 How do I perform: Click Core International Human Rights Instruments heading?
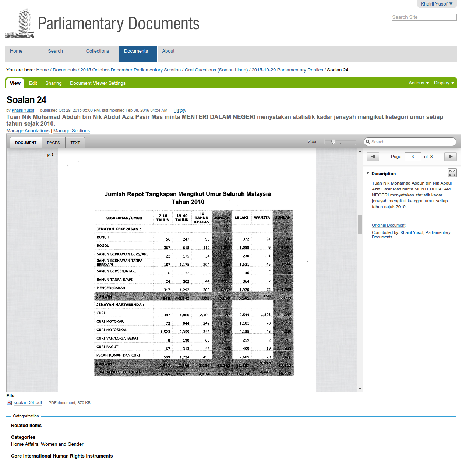coord(62,456)
